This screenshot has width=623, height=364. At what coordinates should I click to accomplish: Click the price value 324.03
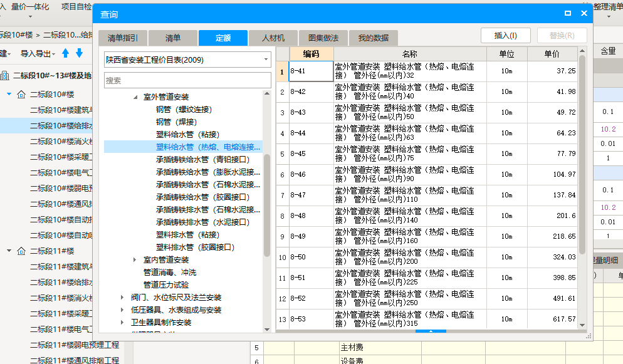point(564,257)
